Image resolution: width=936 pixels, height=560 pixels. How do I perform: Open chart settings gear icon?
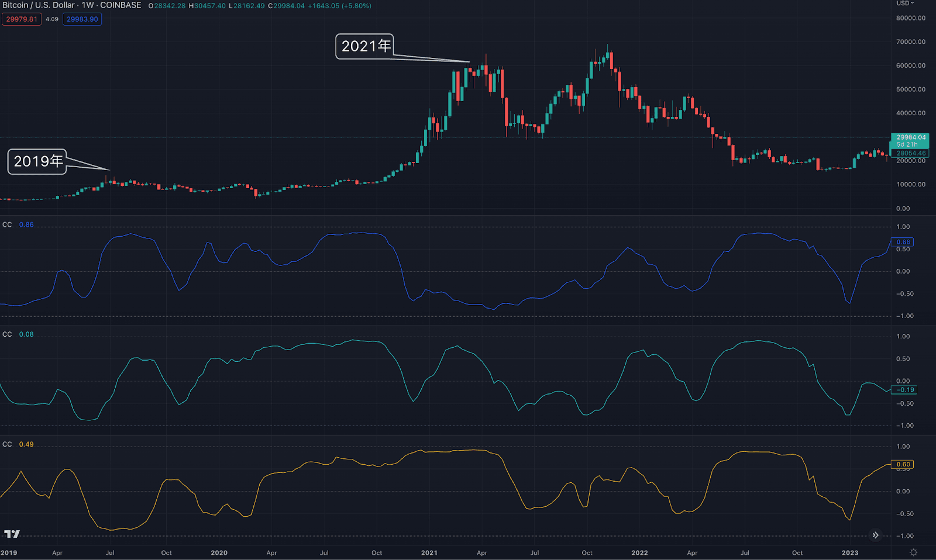(913, 552)
